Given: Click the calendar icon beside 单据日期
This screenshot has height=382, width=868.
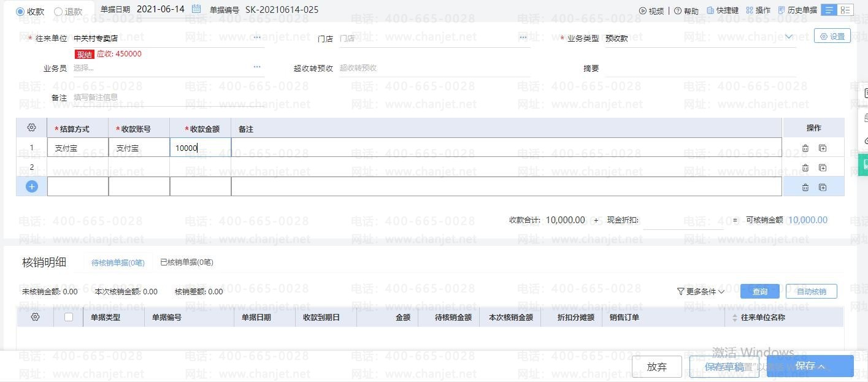Looking at the screenshot, I should coord(196,9).
